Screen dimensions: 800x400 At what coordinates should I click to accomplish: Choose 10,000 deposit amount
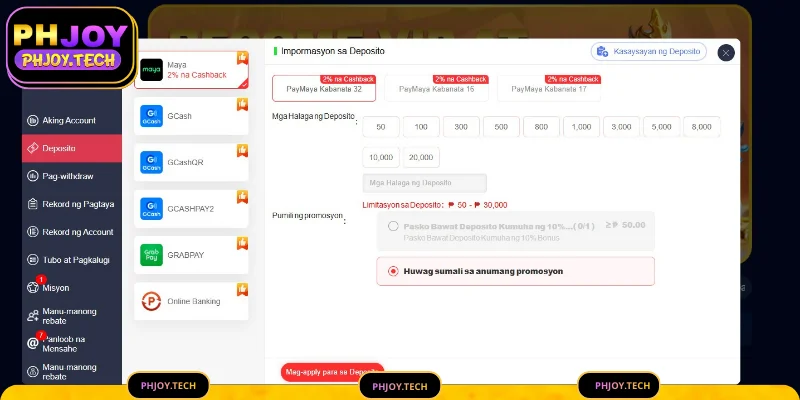pos(381,158)
